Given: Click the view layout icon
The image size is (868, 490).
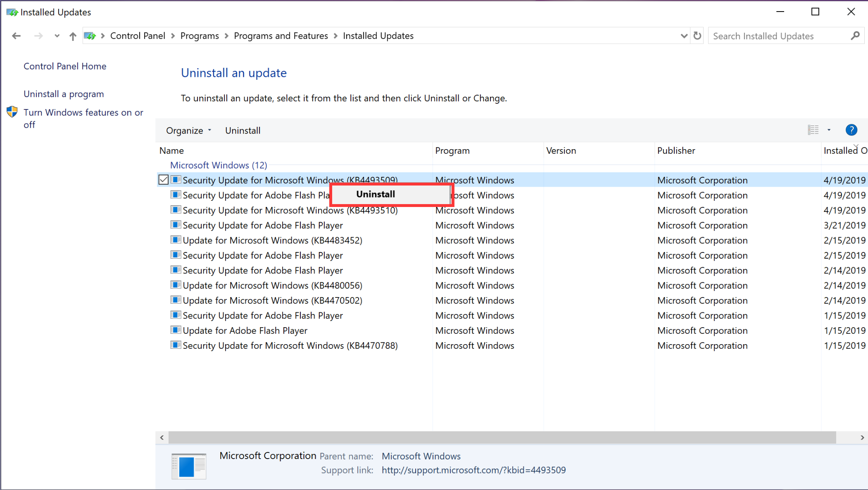Looking at the screenshot, I should (x=813, y=130).
